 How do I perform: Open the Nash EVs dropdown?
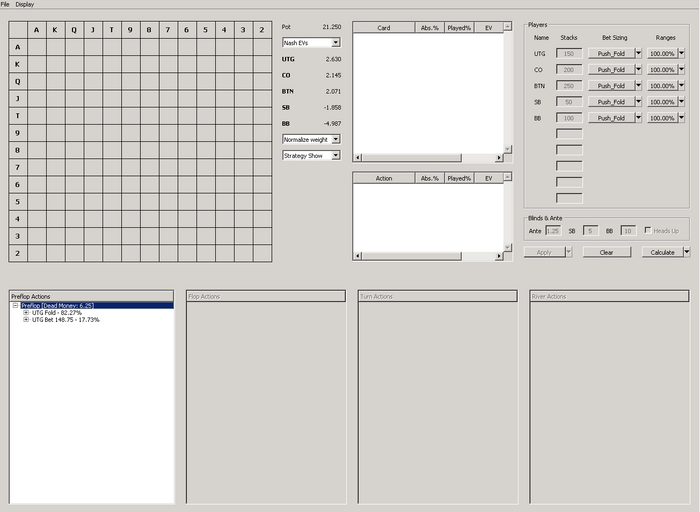[336, 42]
